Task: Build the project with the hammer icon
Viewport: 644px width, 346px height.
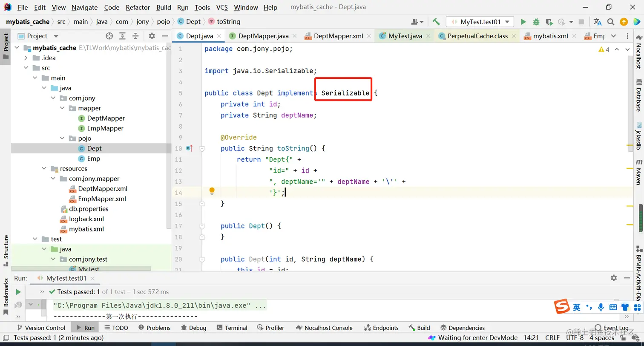Action: click(436, 22)
